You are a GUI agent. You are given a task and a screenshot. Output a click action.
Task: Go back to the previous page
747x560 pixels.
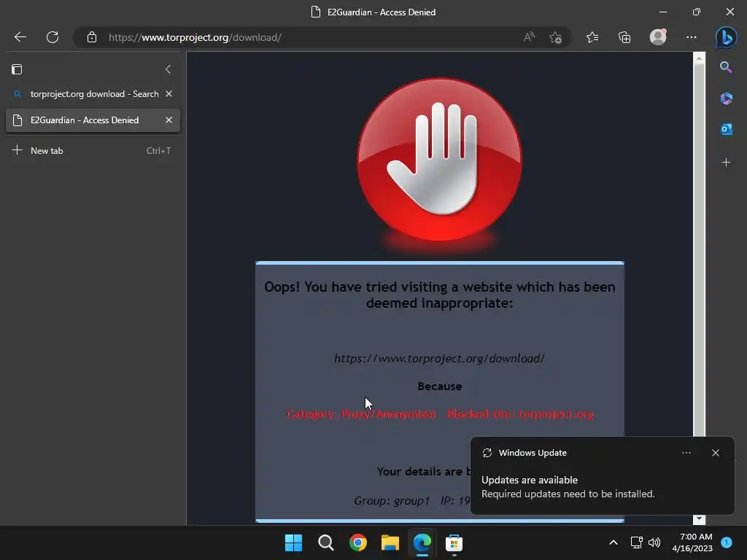[20, 37]
